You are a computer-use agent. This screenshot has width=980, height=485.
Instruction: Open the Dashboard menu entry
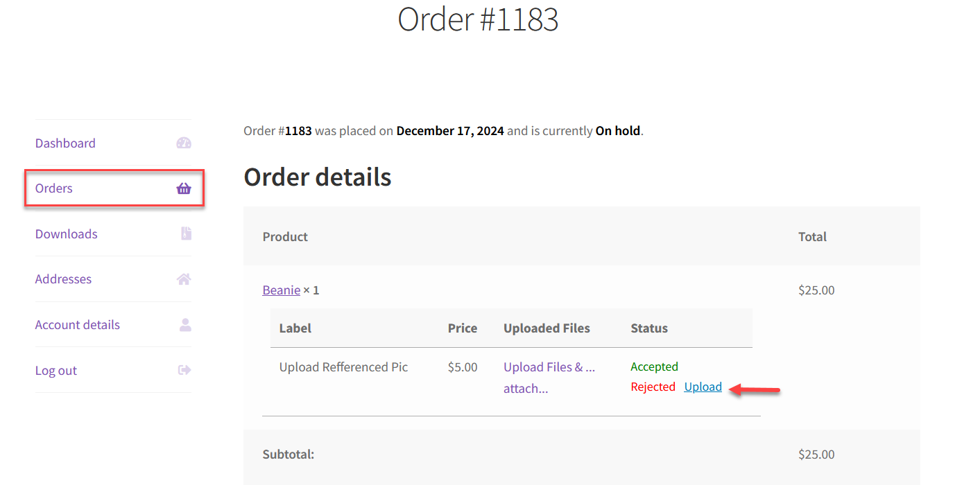(x=65, y=143)
